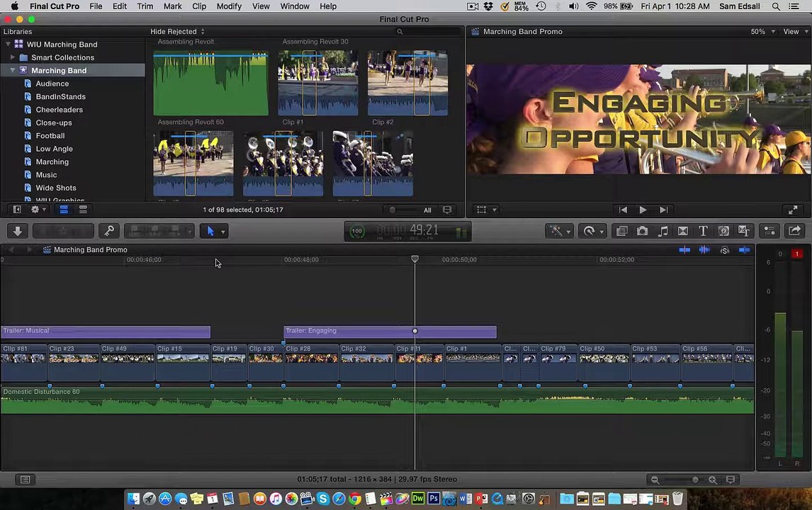This screenshot has height=510, width=812.
Task: Open the Window menu
Action: (295, 6)
